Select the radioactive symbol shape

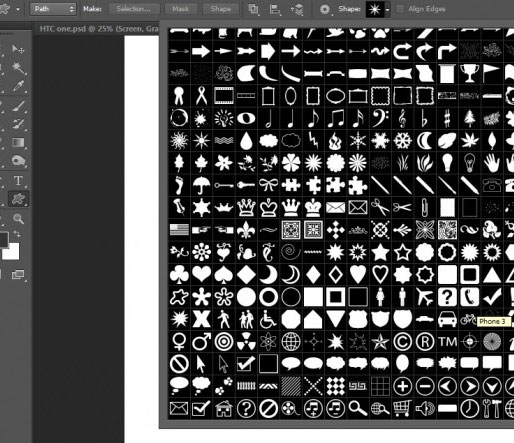tap(246, 342)
